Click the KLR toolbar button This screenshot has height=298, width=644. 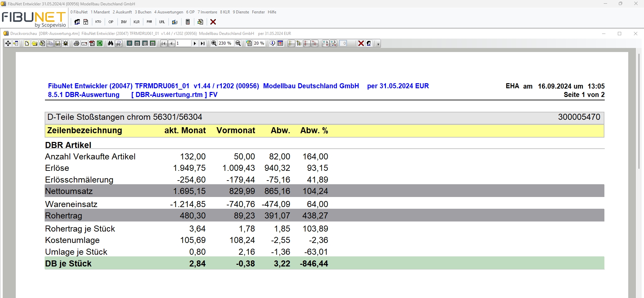(x=136, y=22)
